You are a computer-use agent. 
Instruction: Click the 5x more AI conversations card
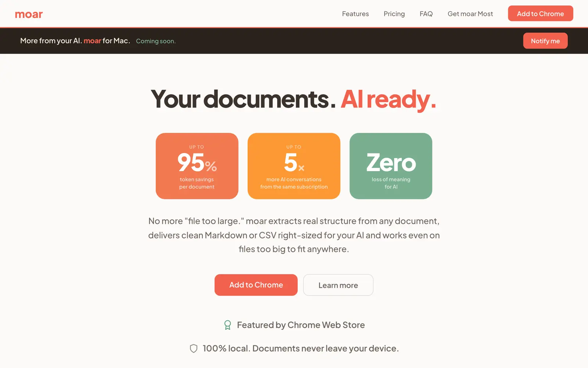tap(294, 166)
